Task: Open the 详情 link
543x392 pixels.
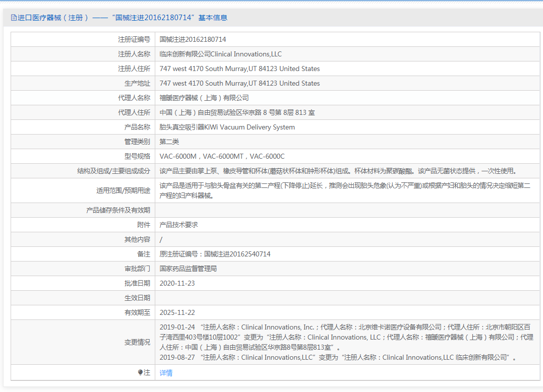Action: tap(166, 373)
